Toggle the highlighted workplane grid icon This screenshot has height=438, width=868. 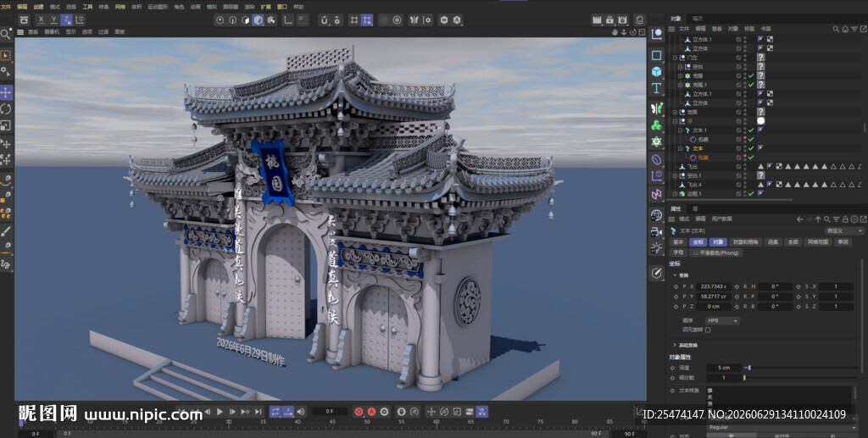click(367, 20)
